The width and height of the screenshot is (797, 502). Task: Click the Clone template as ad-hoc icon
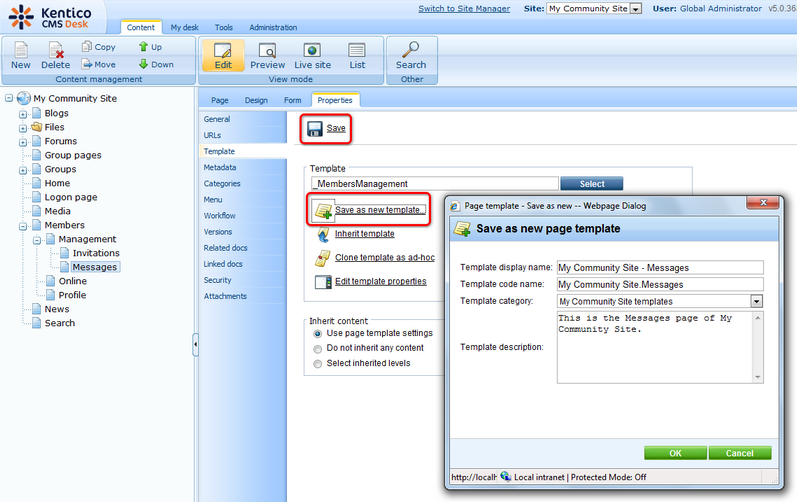[x=322, y=258]
